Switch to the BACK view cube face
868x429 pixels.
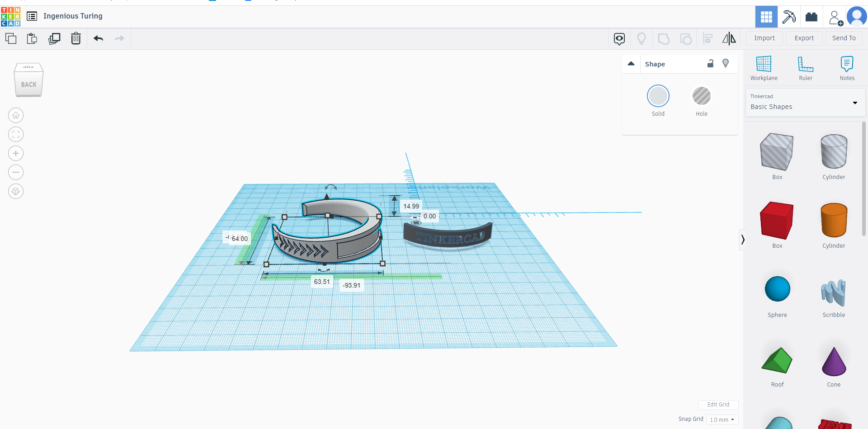point(28,84)
